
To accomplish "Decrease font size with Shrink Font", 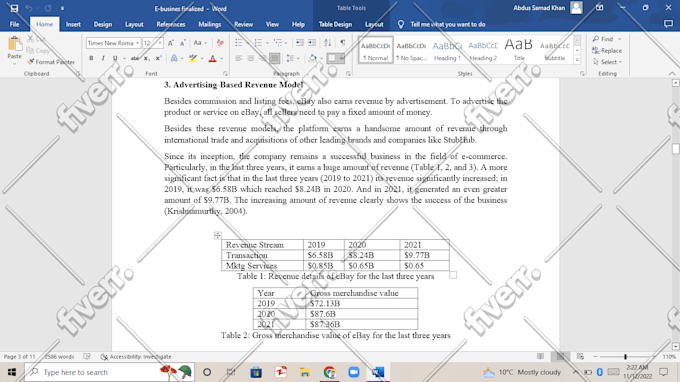I will point(183,43).
